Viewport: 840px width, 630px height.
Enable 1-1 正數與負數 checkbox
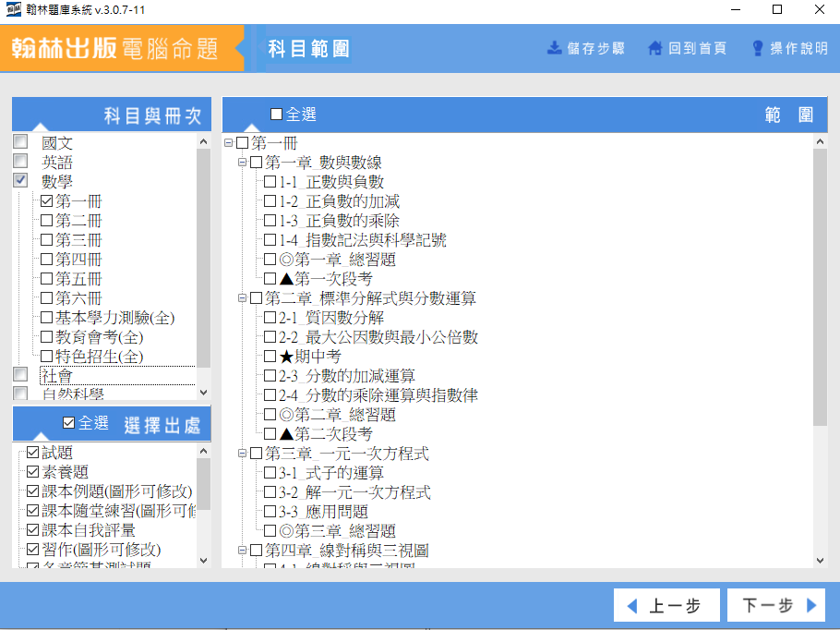(x=270, y=182)
